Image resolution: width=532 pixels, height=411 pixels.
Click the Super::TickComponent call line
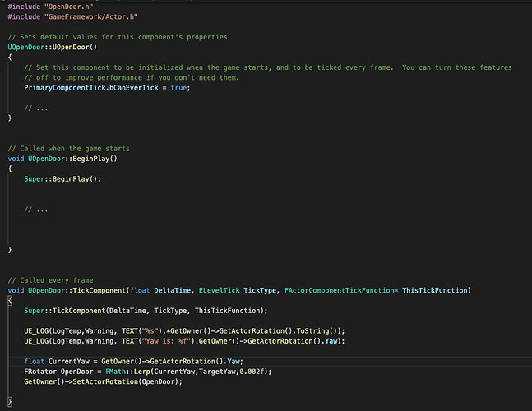(146, 311)
